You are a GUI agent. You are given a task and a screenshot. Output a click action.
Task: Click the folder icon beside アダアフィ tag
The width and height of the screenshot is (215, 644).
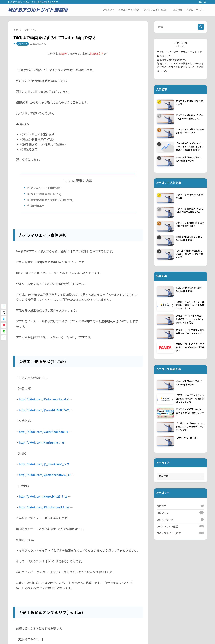(15, 44)
